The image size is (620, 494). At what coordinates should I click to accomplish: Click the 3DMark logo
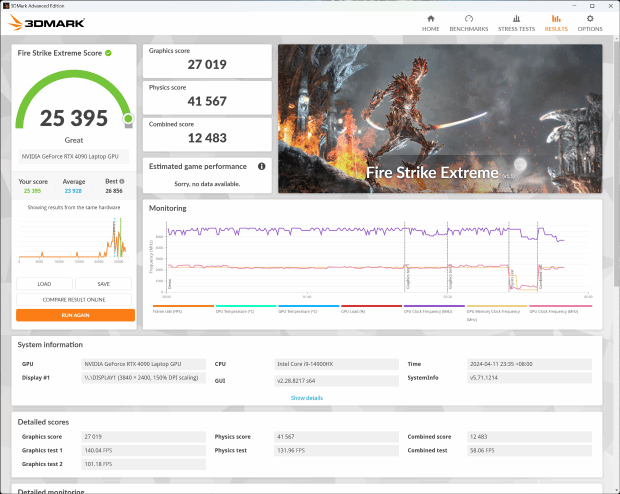tap(46, 23)
